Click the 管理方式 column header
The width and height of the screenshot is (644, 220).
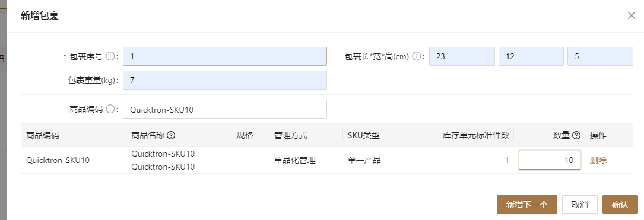[291, 135]
